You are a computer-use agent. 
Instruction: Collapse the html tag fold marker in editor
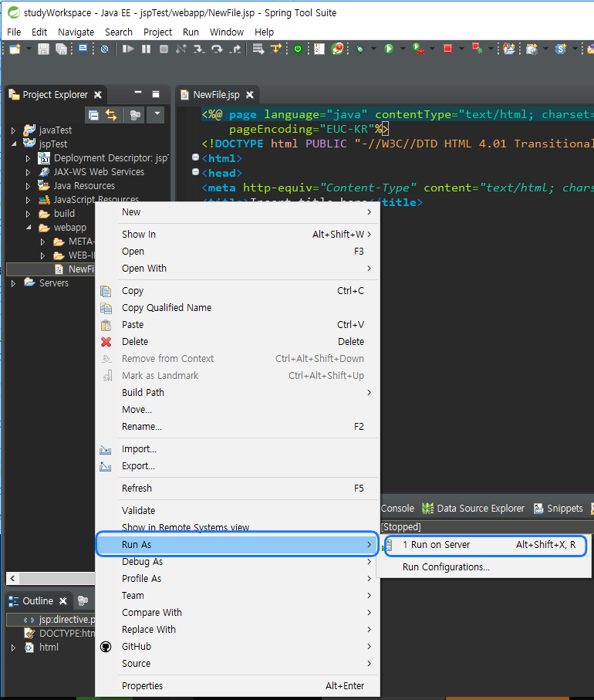pos(195,157)
